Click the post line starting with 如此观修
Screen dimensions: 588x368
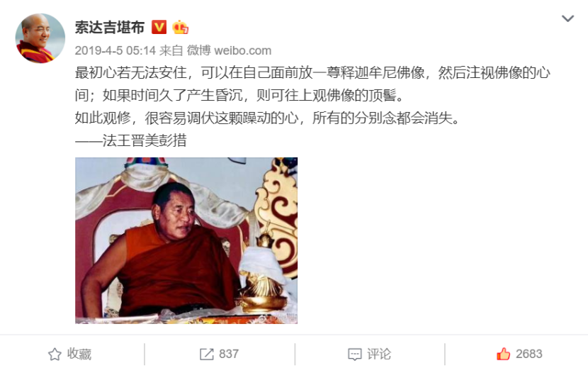click(x=267, y=118)
